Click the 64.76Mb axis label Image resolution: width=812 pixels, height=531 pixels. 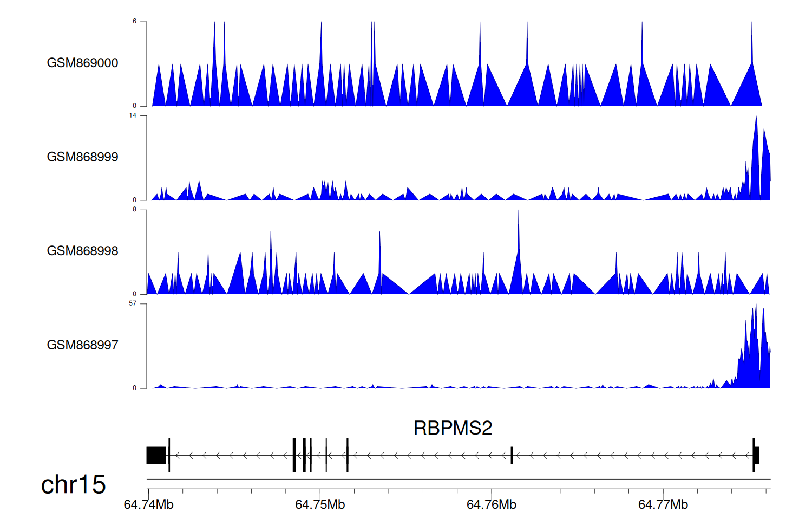click(492, 505)
